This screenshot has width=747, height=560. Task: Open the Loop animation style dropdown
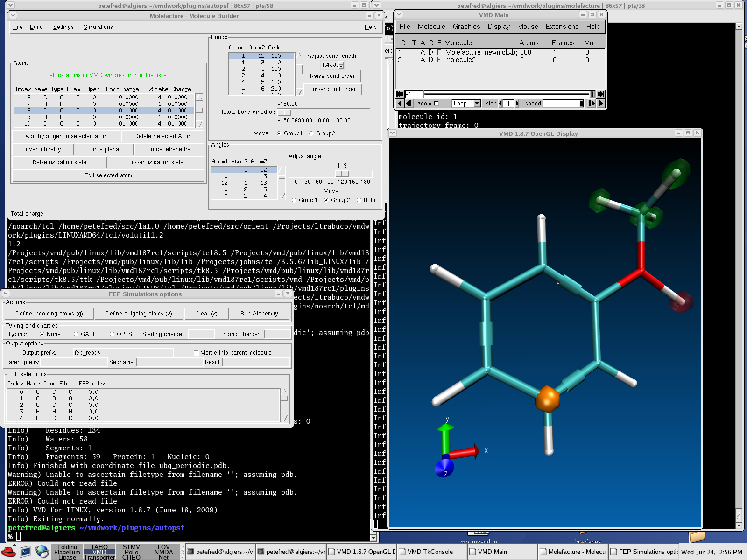(x=477, y=104)
